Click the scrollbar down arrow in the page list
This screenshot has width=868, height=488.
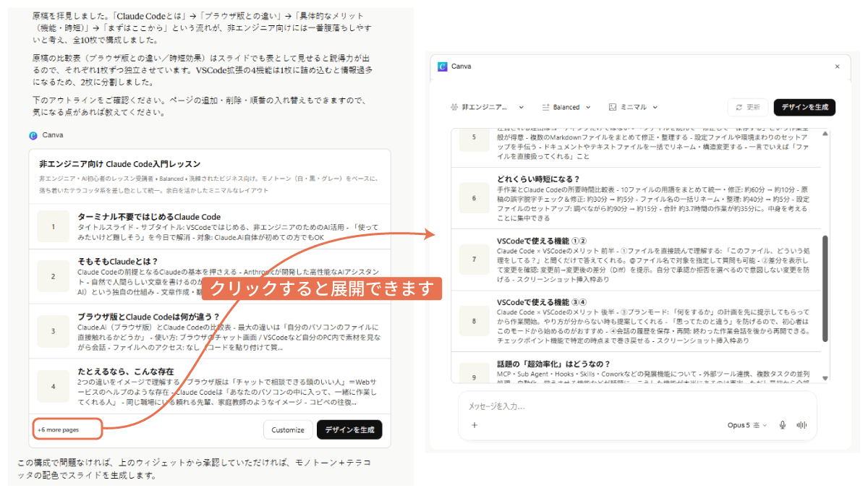coord(825,377)
